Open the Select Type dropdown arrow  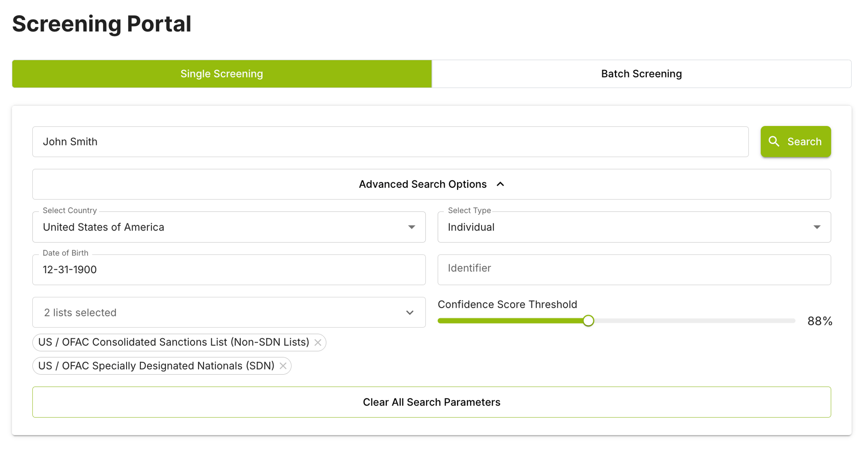(817, 227)
